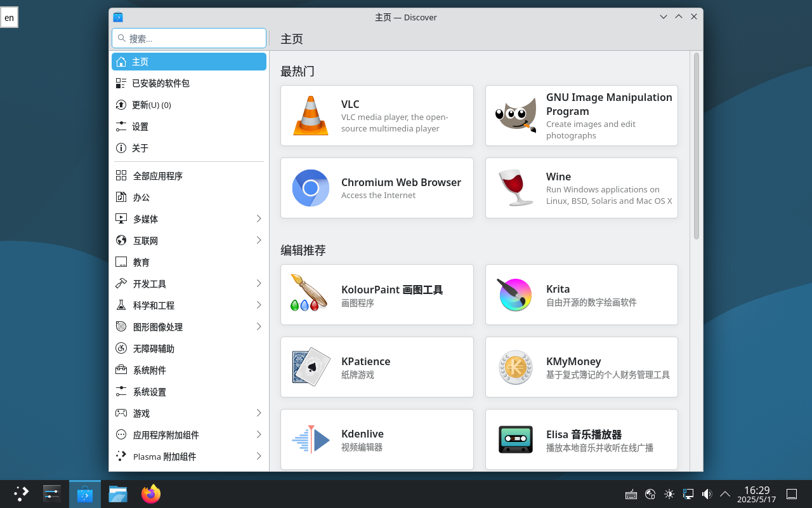
Task: Open Chromium Web Browser title
Action: (401, 182)
